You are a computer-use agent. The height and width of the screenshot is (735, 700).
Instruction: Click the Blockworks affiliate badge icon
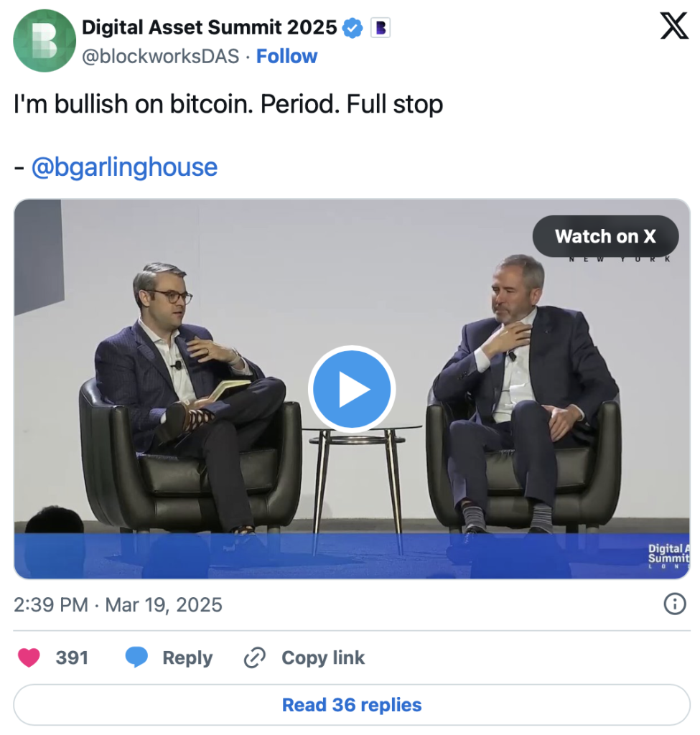(x=381, y=28)
